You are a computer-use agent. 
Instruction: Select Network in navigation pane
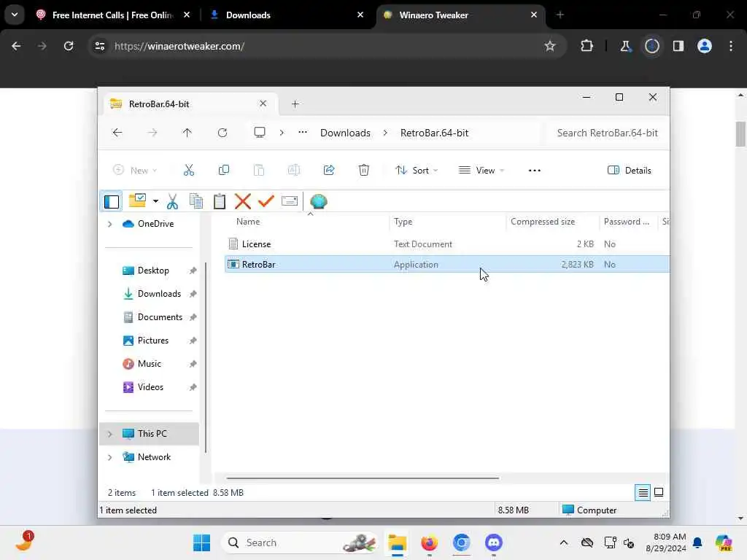154,457
